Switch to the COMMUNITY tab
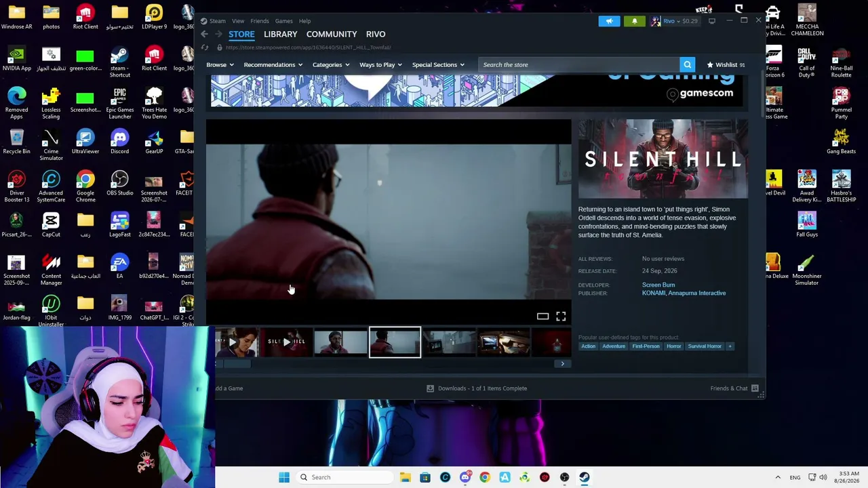This screenshot has height=488, width=868. point(332,34)
